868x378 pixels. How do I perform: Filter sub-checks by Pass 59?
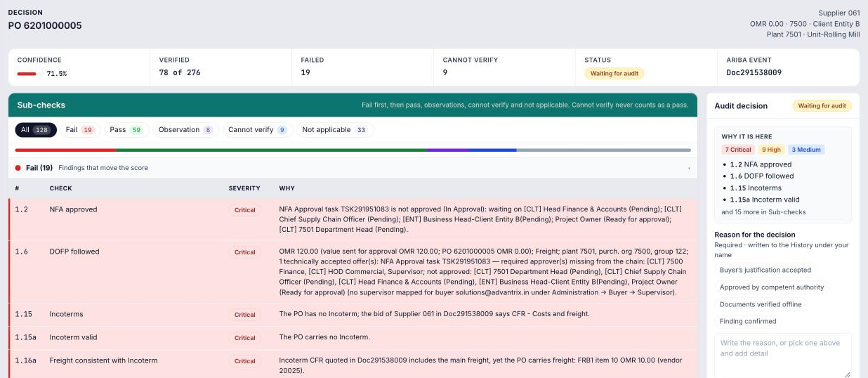tap(126, 130)
